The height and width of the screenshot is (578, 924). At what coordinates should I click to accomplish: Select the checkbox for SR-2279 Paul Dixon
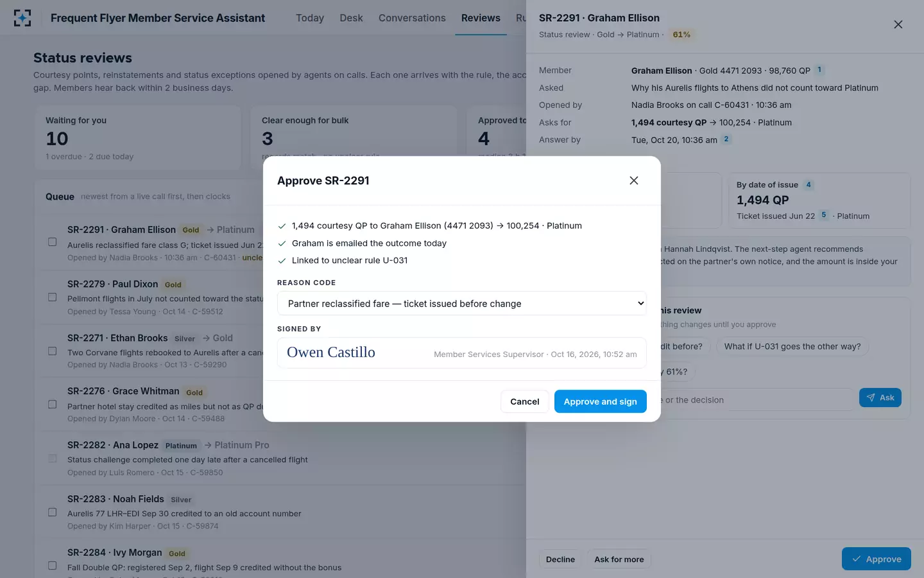(x=53, y=297)
